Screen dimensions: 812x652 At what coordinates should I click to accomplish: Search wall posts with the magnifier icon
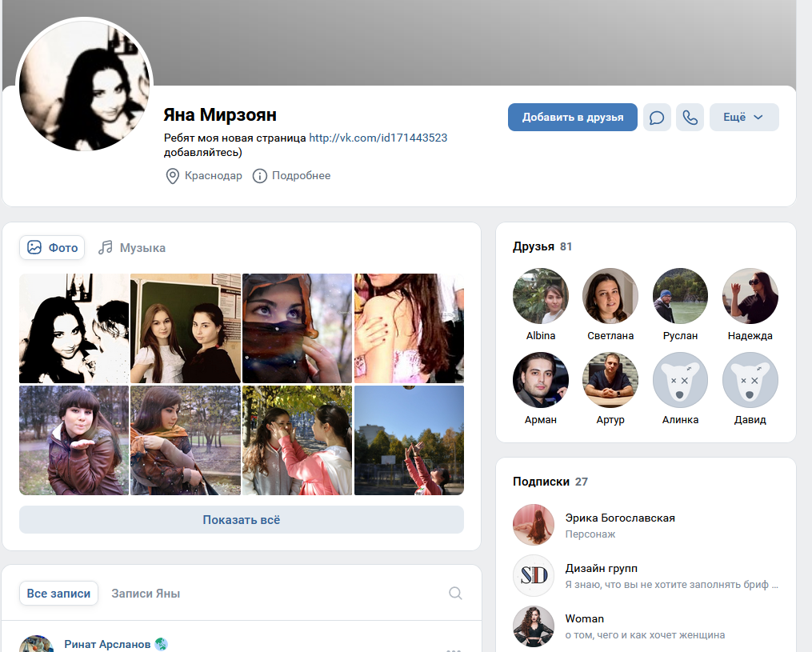click(x=455, y=593)
